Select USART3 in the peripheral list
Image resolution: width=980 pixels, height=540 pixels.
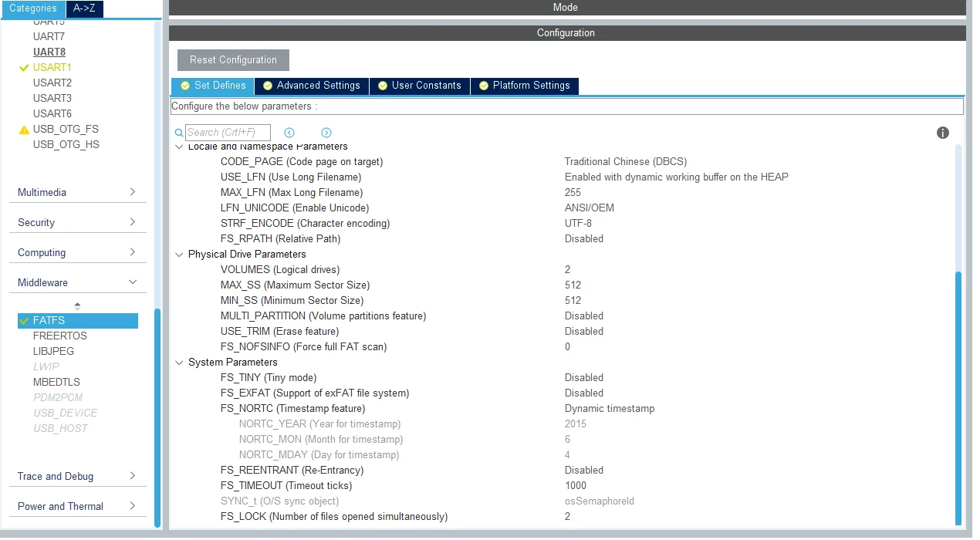[x=52, y=98]
